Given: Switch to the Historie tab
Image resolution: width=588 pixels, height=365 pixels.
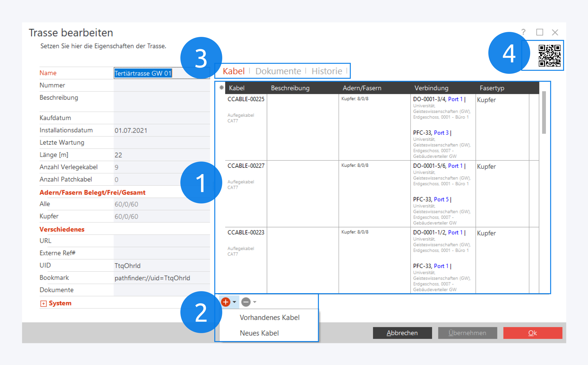Looking at the screenshot, I should 327,71.
